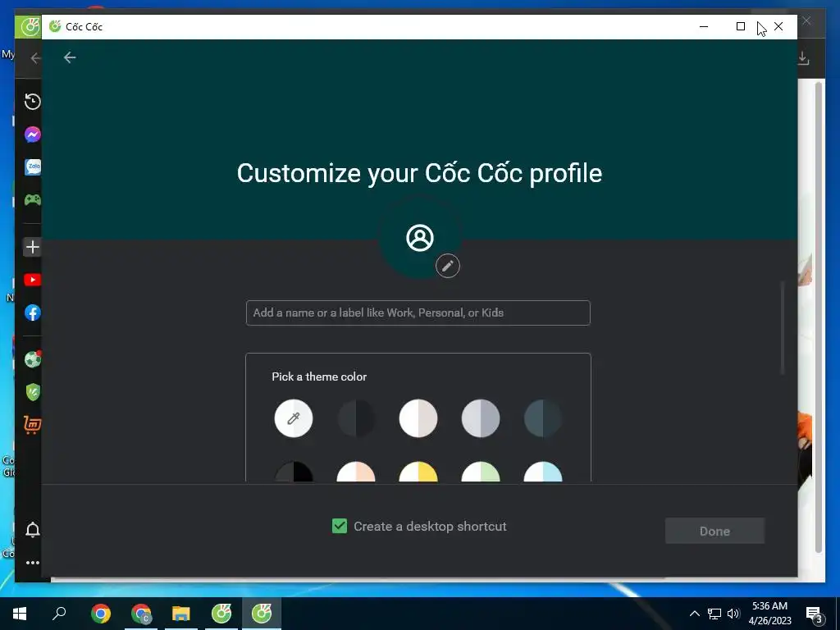
Task: Click Cốc Cốc logo in background window
Action: pos(29,26)
